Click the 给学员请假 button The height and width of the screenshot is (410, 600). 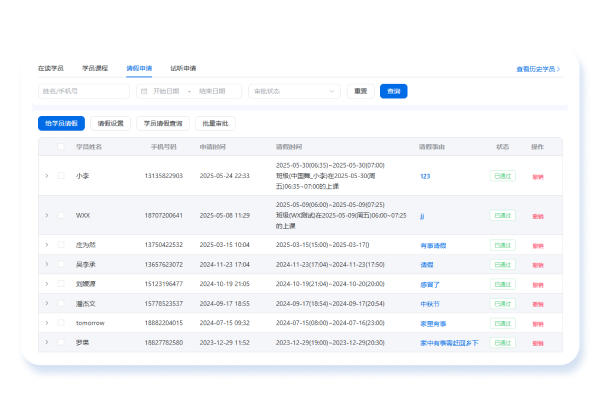point(61,124)
